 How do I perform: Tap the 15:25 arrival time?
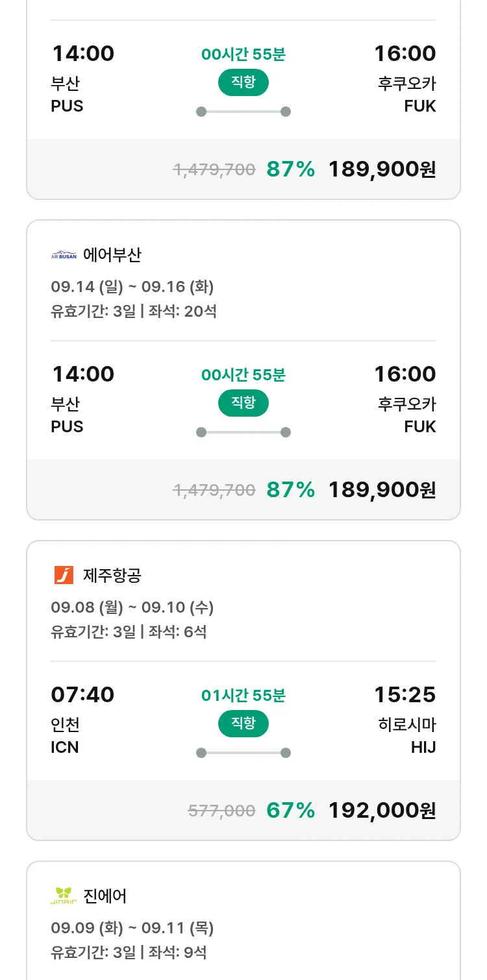[x=405, y=694]
